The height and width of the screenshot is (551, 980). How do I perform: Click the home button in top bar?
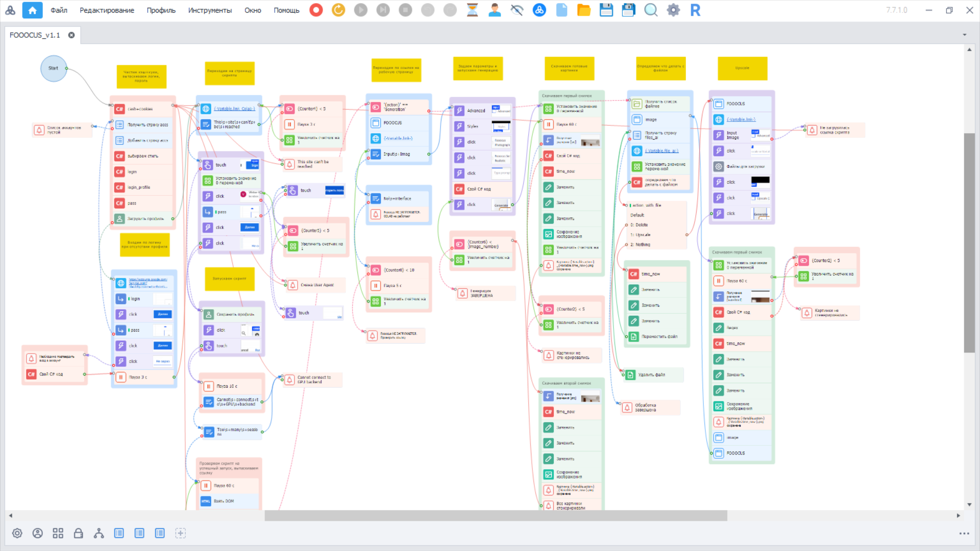click(x=32, y=10)
